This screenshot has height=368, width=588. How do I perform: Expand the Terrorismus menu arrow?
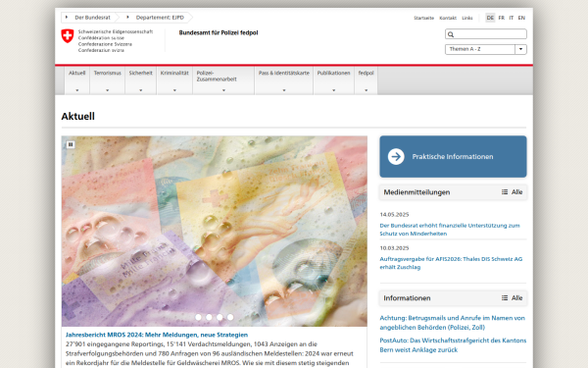pyautogui.click(x=107, y=90)
